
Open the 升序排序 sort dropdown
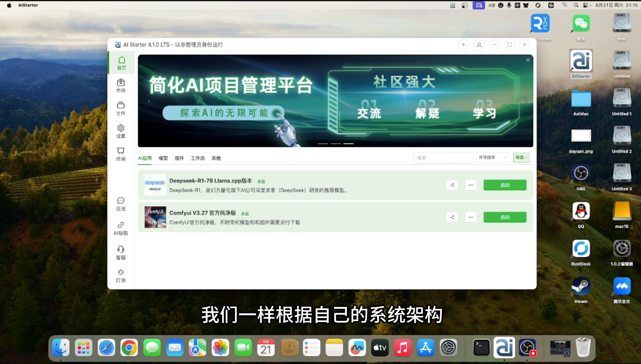click(x=493, y=158)
